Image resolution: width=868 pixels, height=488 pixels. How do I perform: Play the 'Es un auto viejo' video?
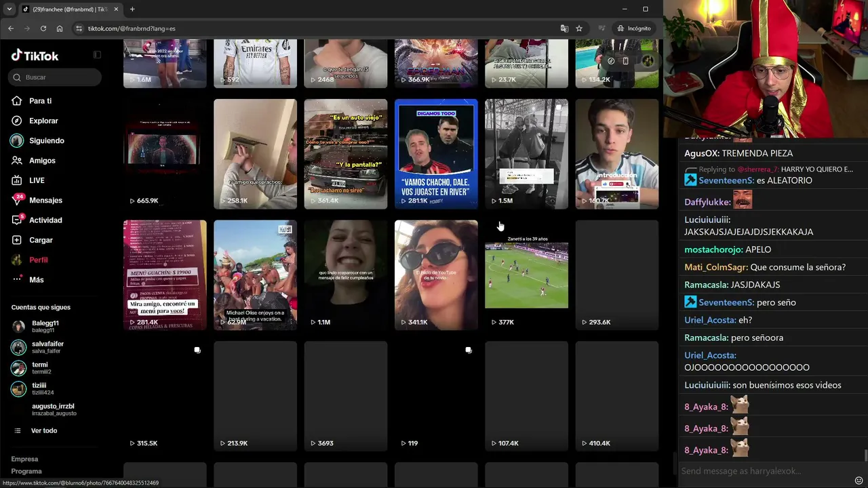tap(346, 154)
